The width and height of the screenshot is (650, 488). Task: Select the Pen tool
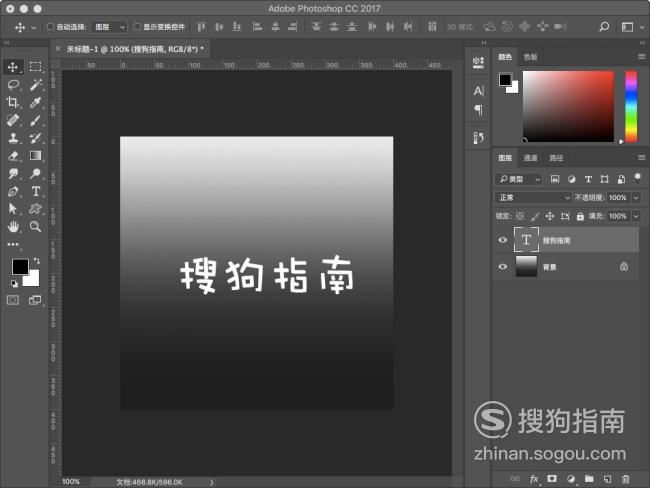tap(13, 192)
